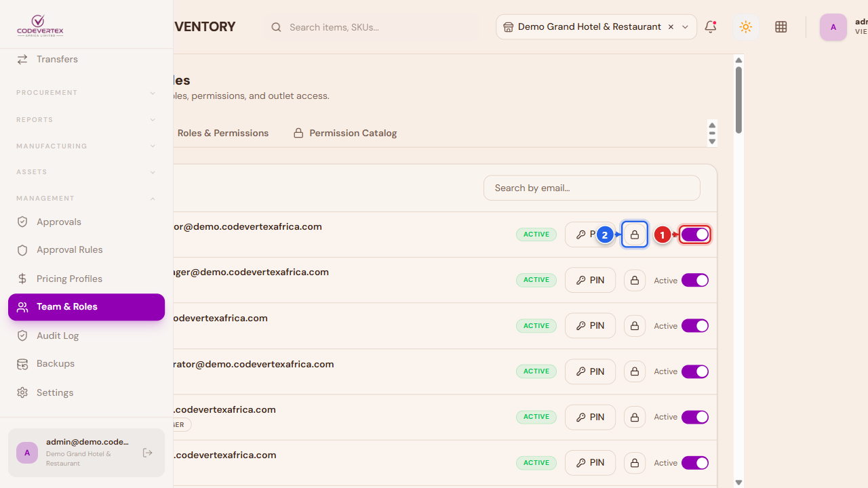868x488 pixels.
Task: Expand the Assets section
Action: point(86,172)
